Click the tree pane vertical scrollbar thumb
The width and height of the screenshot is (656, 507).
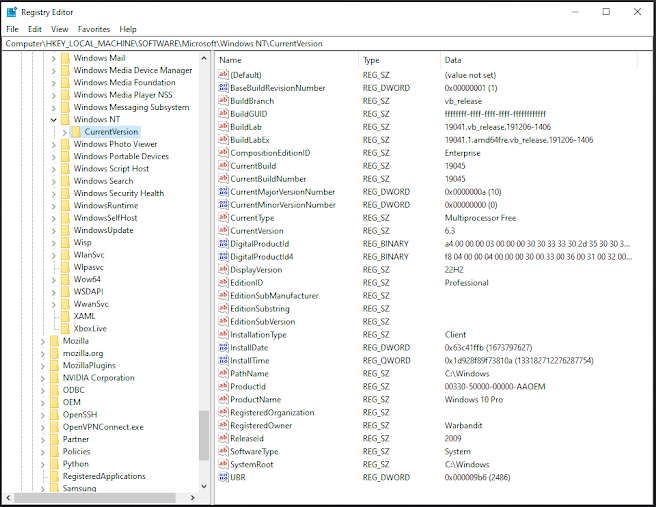[x=204, y=435]
